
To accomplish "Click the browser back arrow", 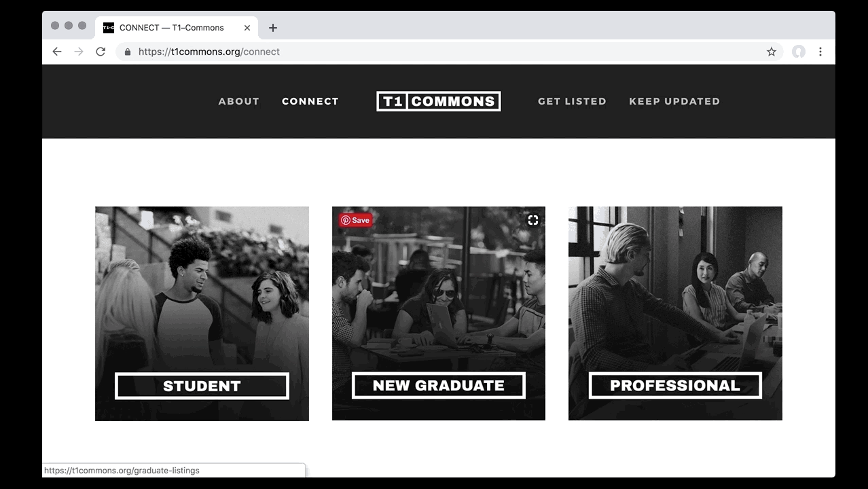I will point(57,52).
